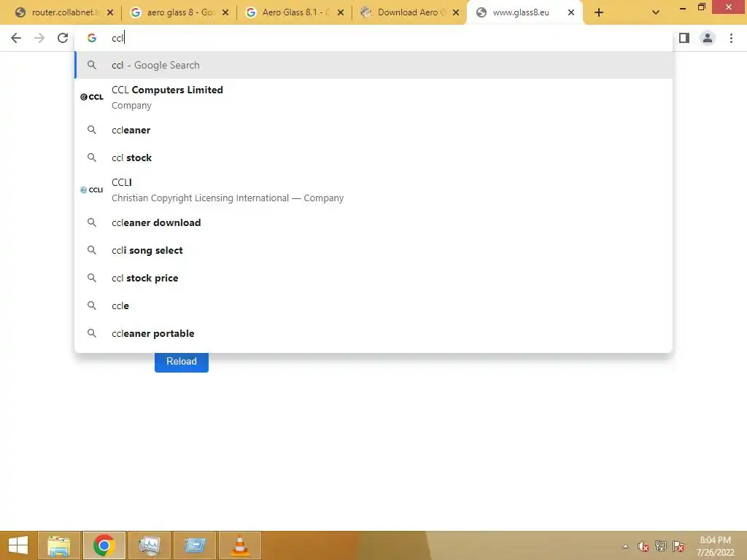Image resolution: width=747 pixels, height=560 pixels.
Task: Minimize the Chrome window
Action: (x=682, y=7)
